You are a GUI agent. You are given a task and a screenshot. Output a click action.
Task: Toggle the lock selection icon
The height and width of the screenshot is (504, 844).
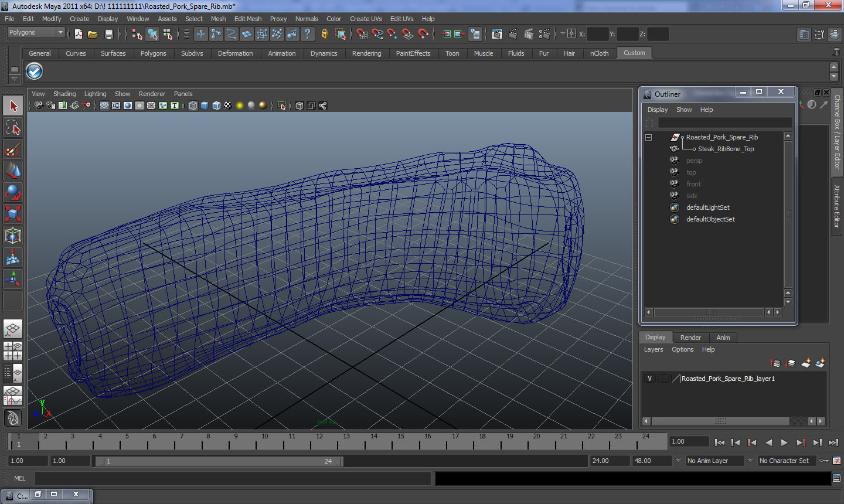click(x=324, y=34)
